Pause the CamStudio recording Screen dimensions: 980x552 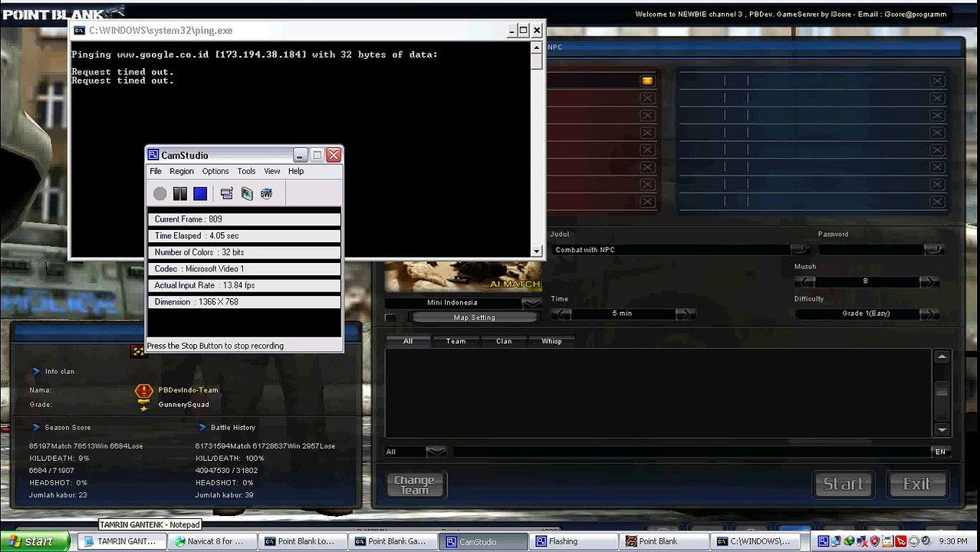tap(180, 194)
